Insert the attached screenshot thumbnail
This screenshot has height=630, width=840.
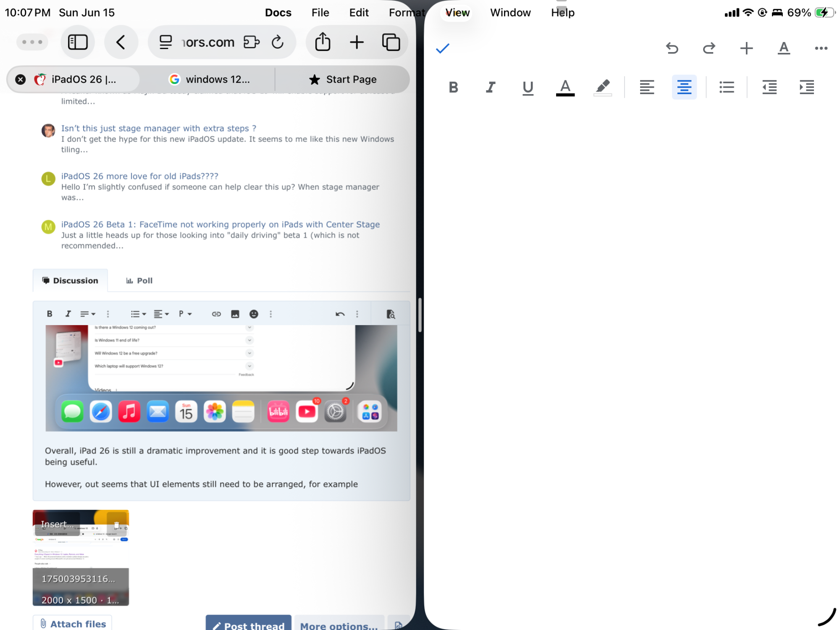click(58, 524)
